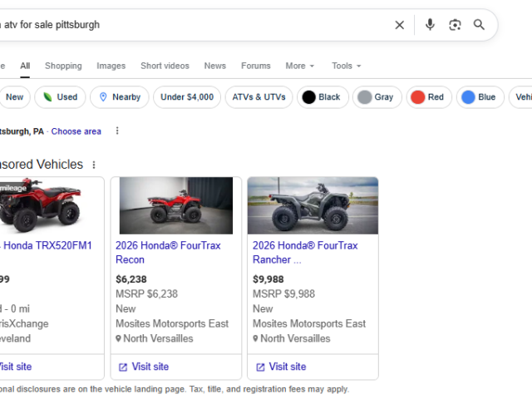Viewport: 532px width, 399px height.
Task: Click the red TRX520FM1 ATV photo
Action: pyautogui.click(x=41, y=205)
